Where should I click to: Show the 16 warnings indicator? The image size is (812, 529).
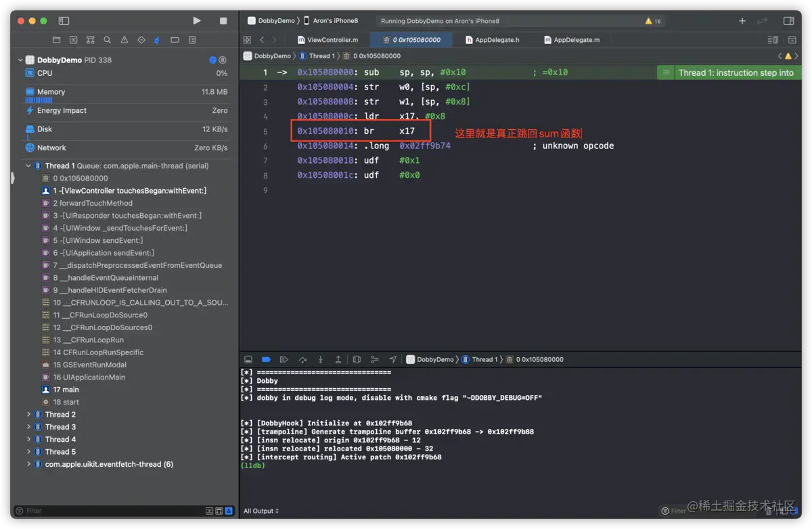[653, 21]
